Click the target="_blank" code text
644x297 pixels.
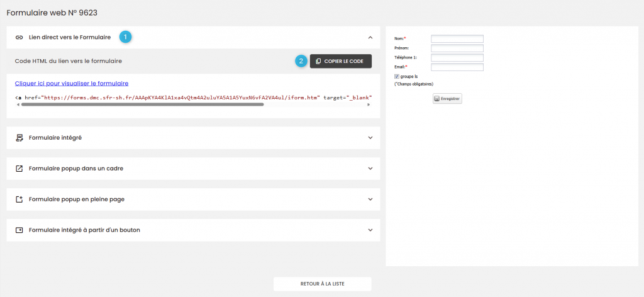pos(347,98)
